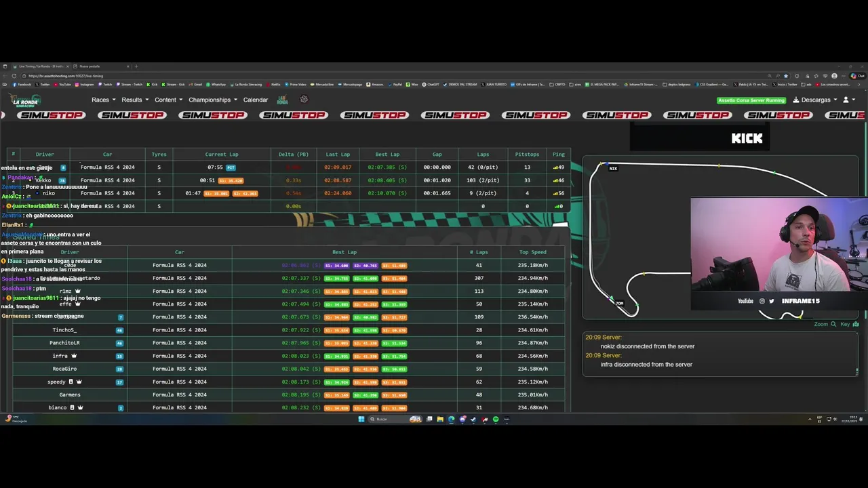Select the driver bianco row
The width and height of the screenshot is (868, 488).
(x=288, y=407)
